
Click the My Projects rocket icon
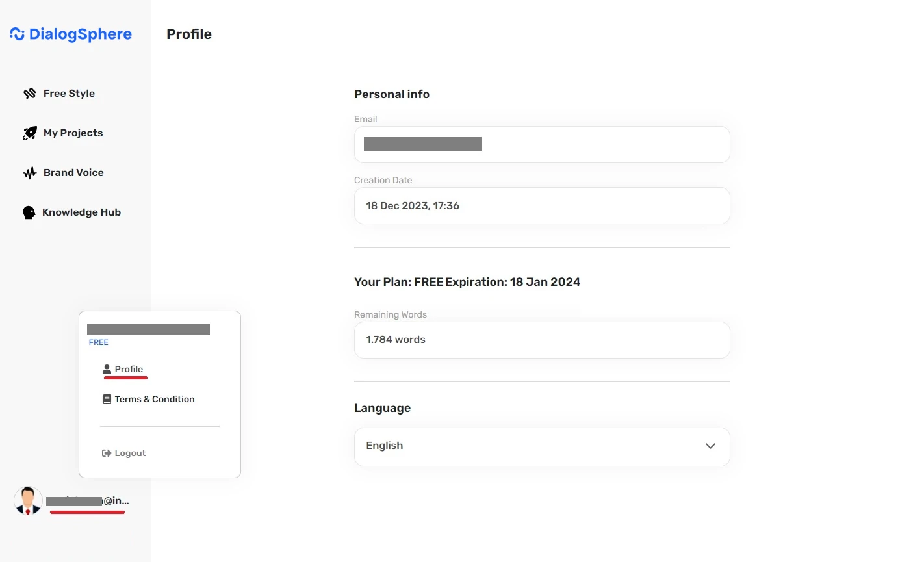point(30,133)
